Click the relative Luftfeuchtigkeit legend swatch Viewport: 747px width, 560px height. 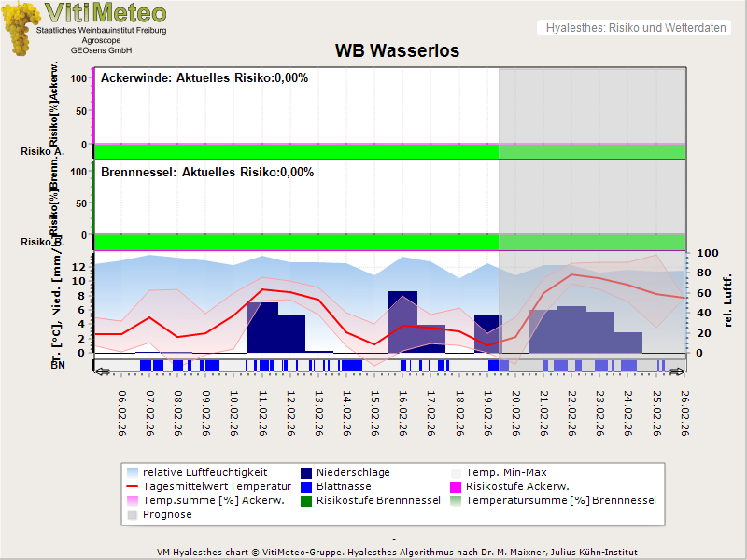click(132, 472)
